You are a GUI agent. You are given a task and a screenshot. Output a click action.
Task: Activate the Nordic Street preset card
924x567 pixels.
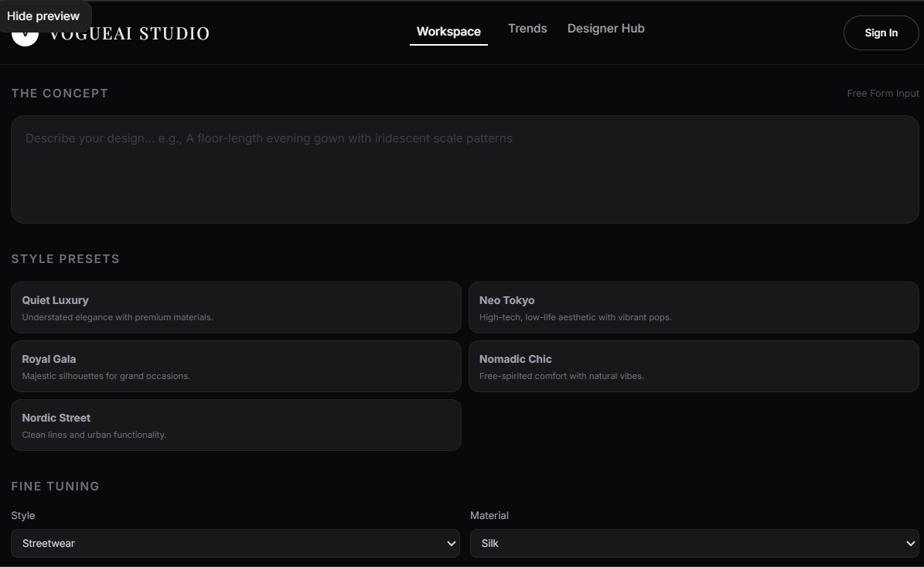pyautogui.click(x=236, y=425)
